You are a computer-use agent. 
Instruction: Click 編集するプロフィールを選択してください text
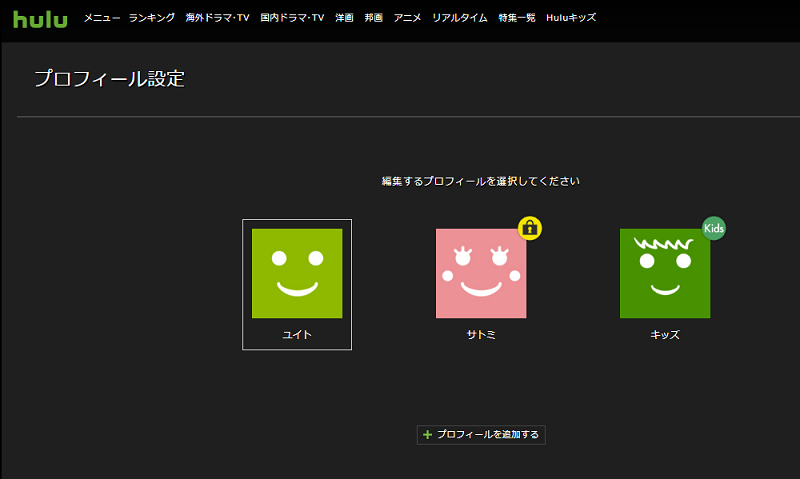tap(481, 181)
